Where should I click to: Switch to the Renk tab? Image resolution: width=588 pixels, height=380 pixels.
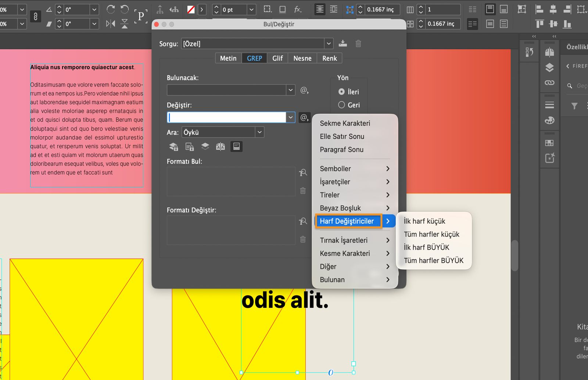[x=330, y=58]
